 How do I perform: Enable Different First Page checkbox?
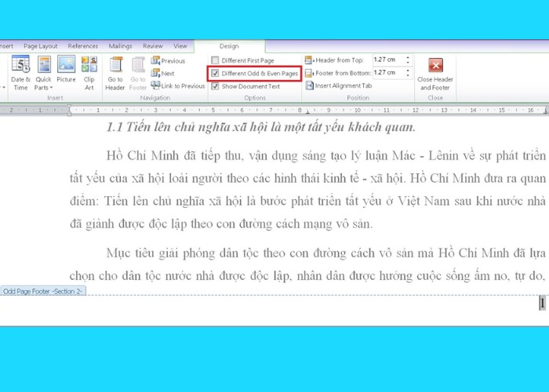[215, 60]
